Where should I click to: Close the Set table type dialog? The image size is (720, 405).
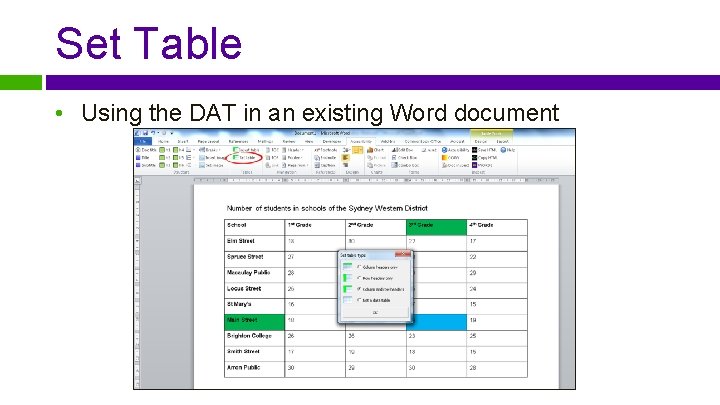(403, 254)
